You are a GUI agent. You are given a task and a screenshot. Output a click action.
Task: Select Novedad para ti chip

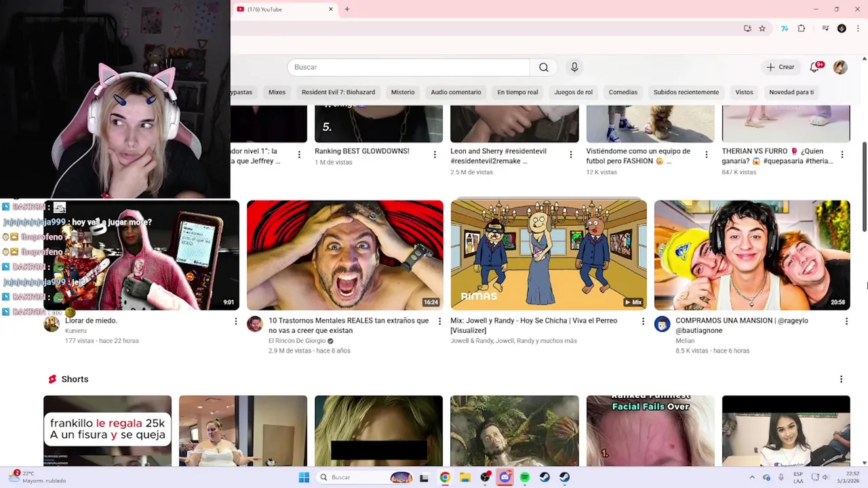pyautogui.click(x=791, y=92)
